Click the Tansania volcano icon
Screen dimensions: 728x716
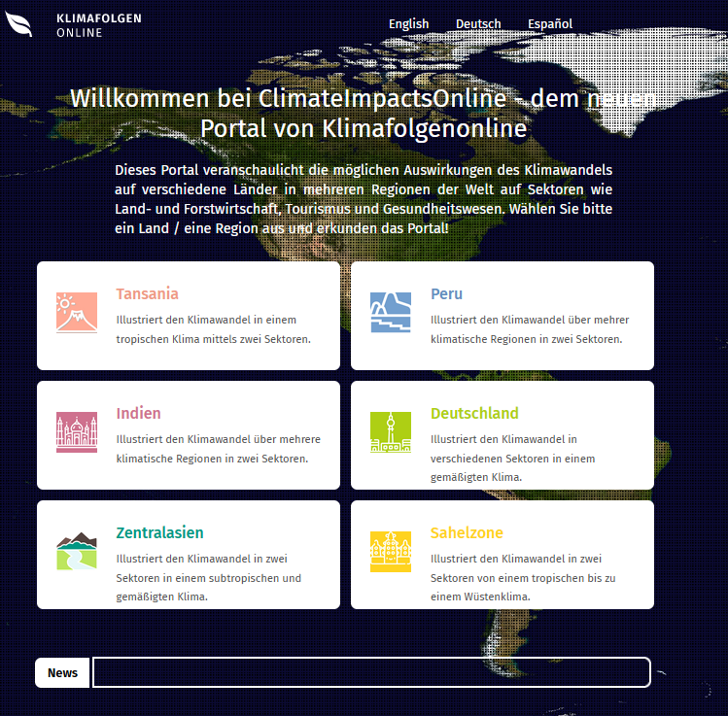click(77, 313)
